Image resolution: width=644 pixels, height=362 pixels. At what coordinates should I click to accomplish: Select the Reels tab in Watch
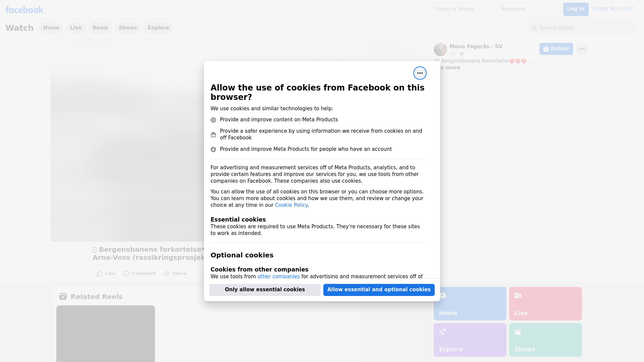click(x=100, y=28)
